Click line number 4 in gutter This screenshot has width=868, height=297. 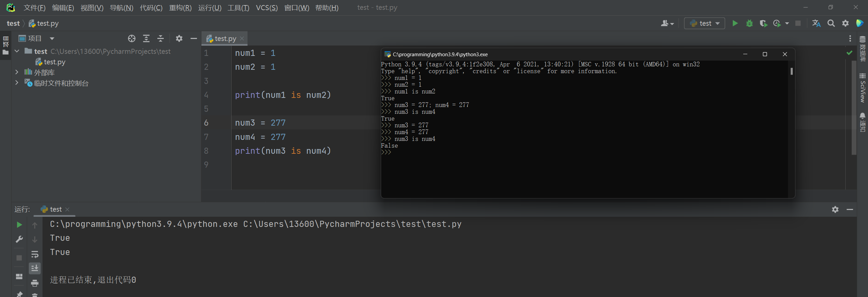[206, 95]
